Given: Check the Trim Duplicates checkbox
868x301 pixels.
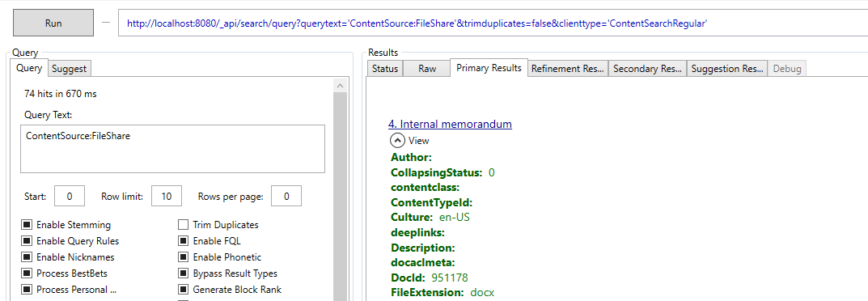Looking at the screenshot, I should (184, 225).
